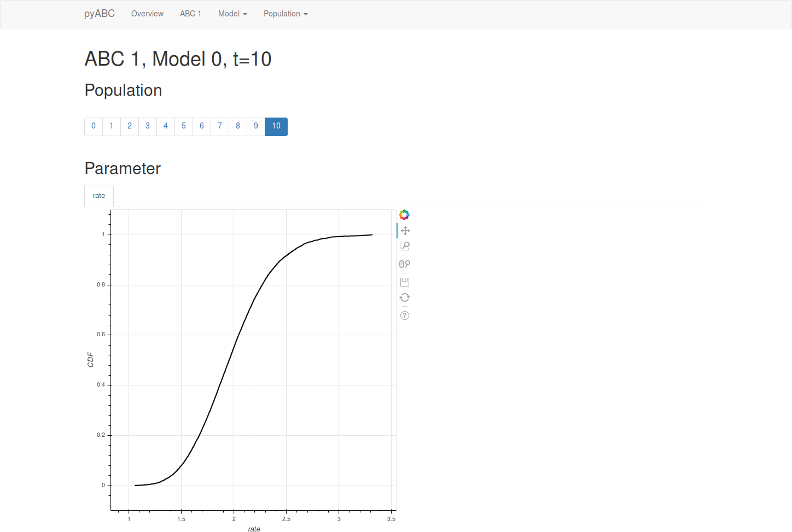Screen dimensions: 792x532
Task: Select population 2
Action: [x=130, y=126]
